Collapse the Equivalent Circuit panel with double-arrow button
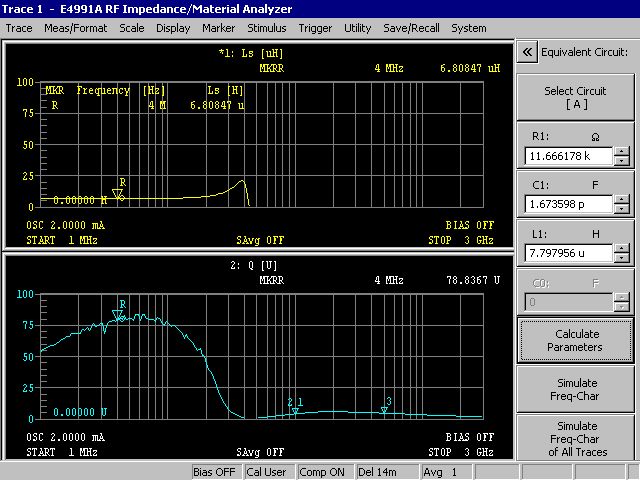The height and width of the screenshot is (480, 640). coord(527,52)
